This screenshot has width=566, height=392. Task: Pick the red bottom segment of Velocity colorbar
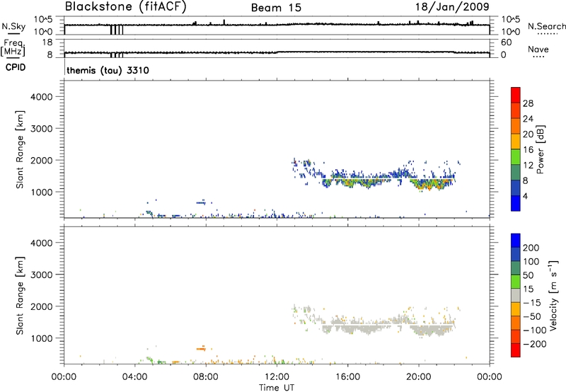516,350
